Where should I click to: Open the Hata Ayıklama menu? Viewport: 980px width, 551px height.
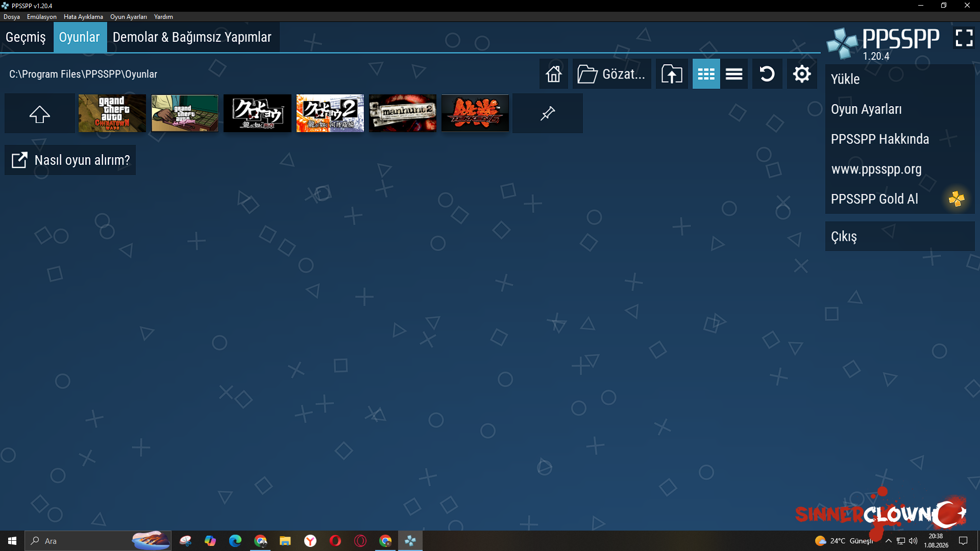83,17
